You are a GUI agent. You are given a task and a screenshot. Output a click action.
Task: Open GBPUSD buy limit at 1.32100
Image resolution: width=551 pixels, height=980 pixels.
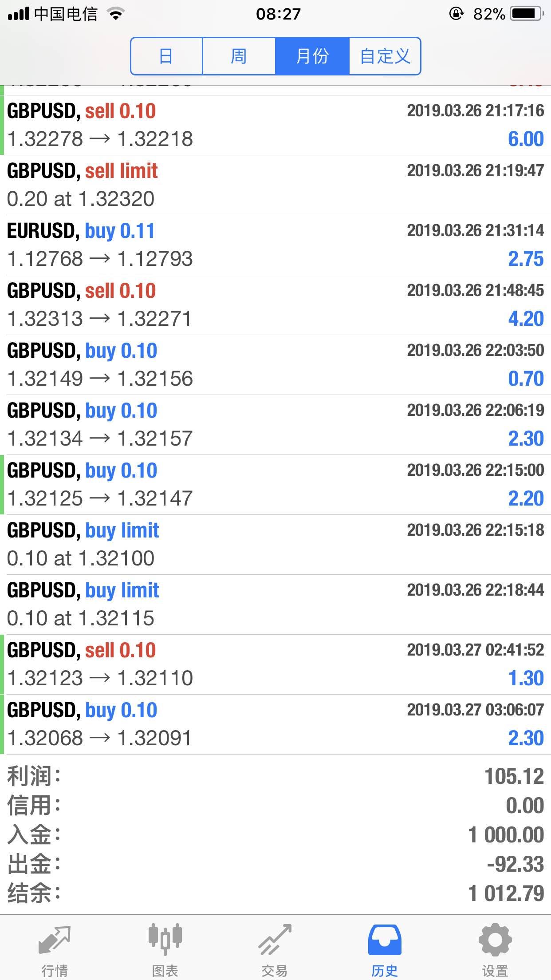pos(275,545)
